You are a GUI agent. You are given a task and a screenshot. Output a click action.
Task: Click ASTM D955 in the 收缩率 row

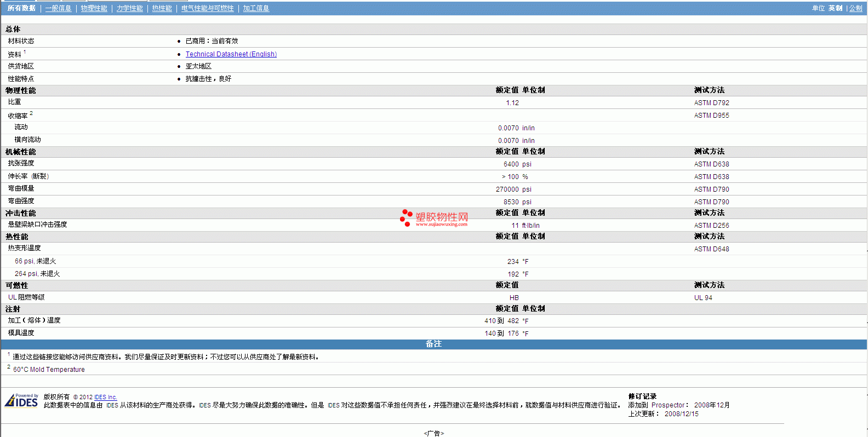[712, 116]
